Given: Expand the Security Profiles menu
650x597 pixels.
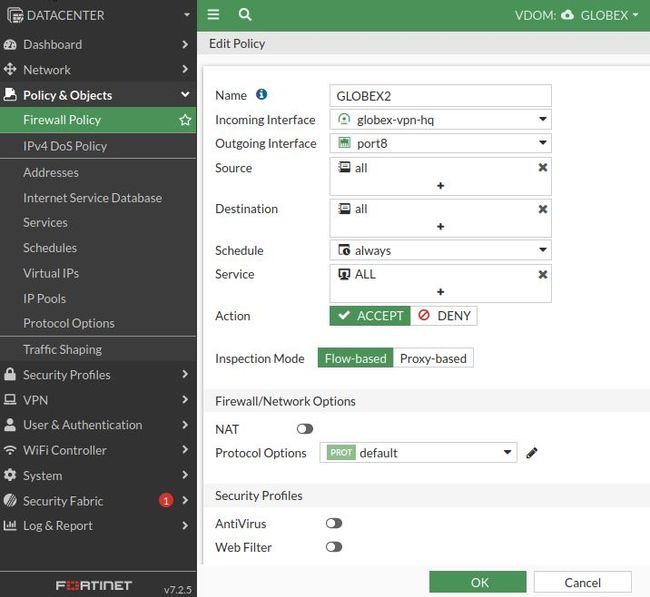Looking at the screenshot, I should 97,375.
